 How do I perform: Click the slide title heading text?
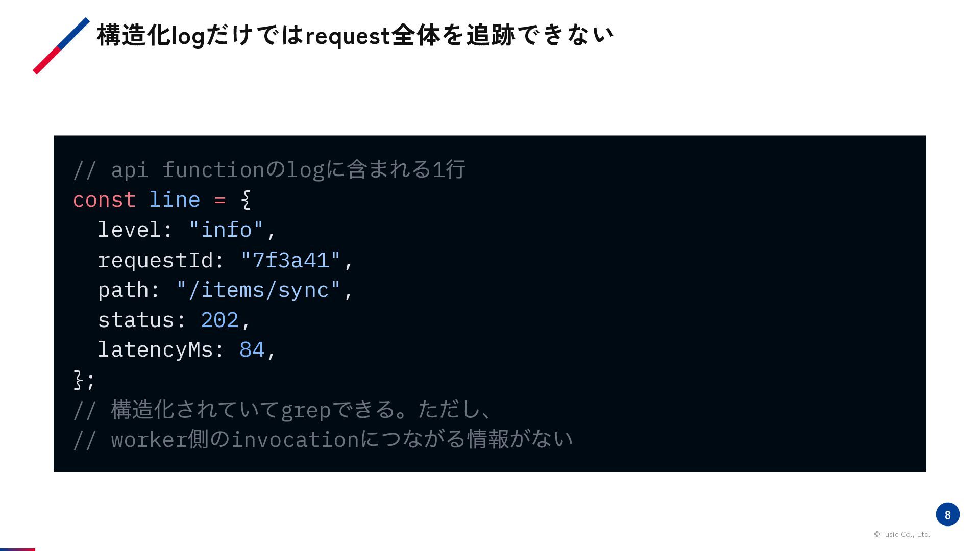coord(355,35)
